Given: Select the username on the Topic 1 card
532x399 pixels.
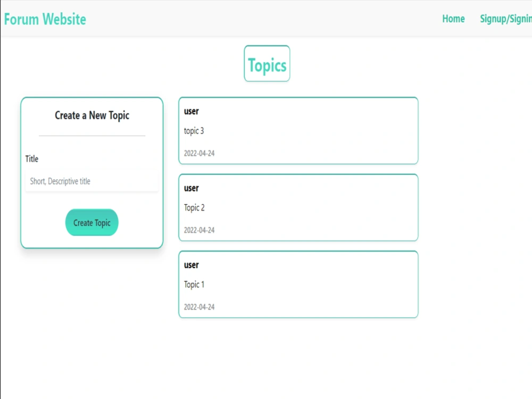Looking at the screenshot, I should tap(191, 265).
